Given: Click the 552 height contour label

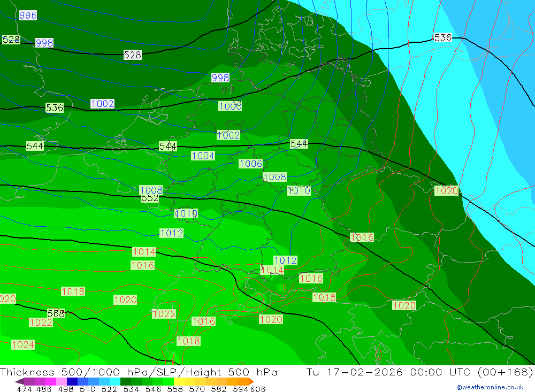Looking at the screenshot, I should pos(150,198).
